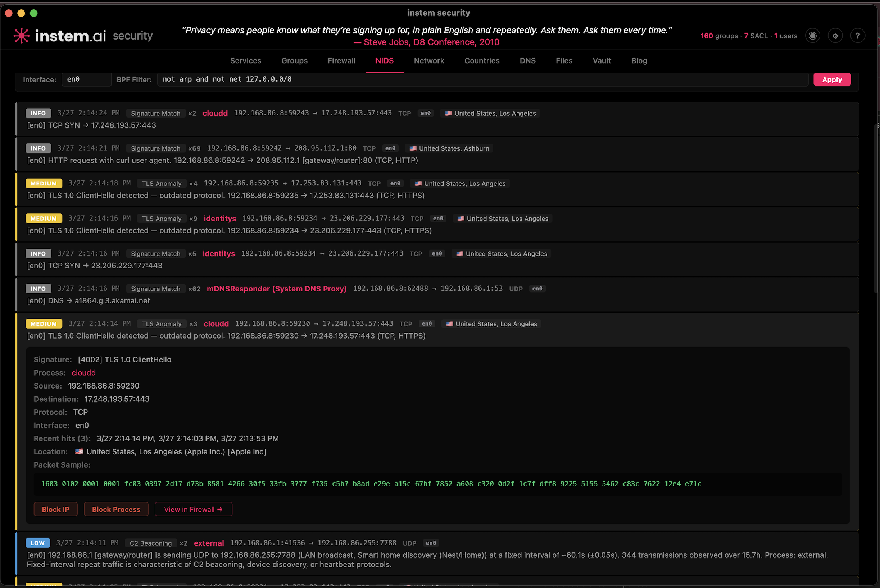Click the US flag on the Ashburn alert

click(413, 148)
